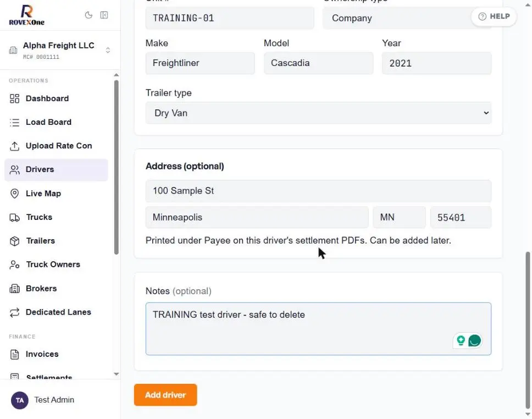Click the Upload Rate Con upload icon

(15, 146)
